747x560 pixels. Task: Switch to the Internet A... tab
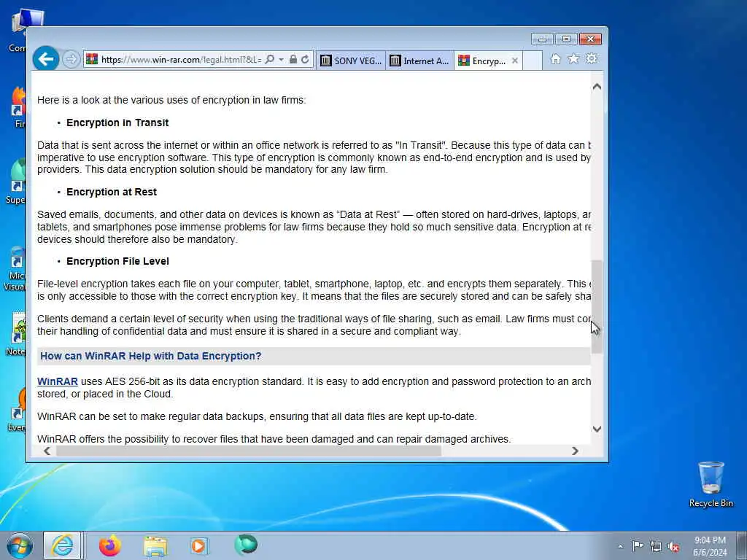pos(419,61)
